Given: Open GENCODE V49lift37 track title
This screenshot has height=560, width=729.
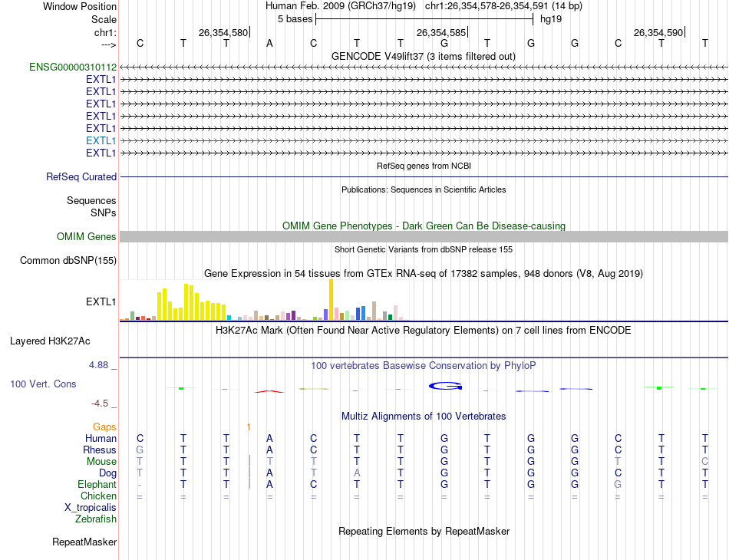Looking at the screenshot, I should (x=424, y=56).
